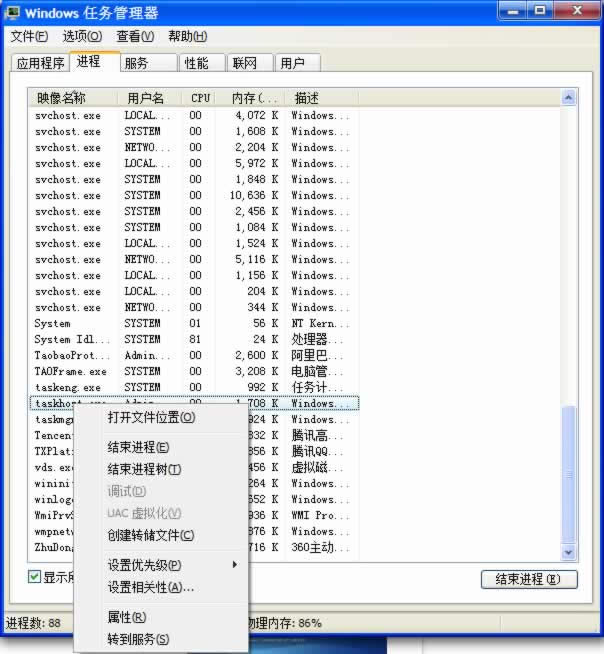Click the 360主动... description cell
The width and height of the screenshot is (604, 654).
320,547
